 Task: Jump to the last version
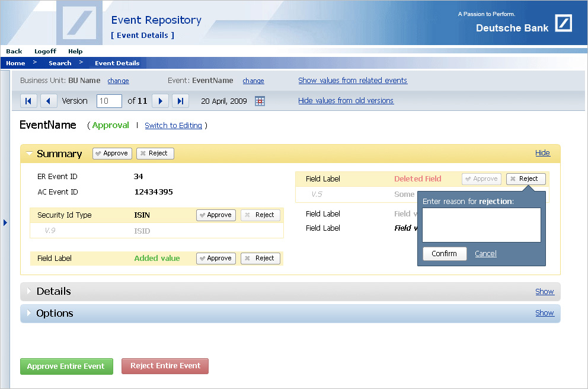coord(181,101)
